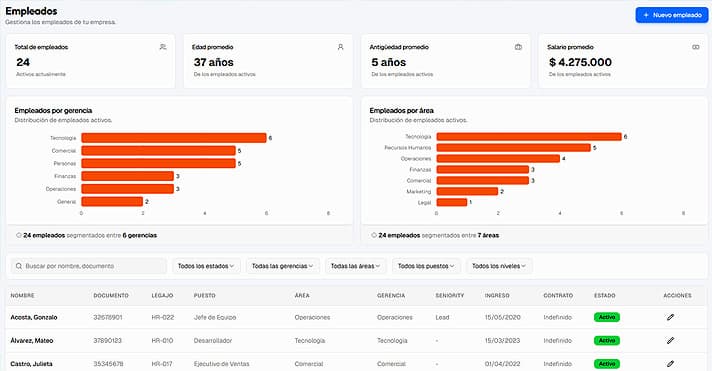The image size is (712, 371).
Task: Select name Castro, Julieta in table
Action: (31, 364)
